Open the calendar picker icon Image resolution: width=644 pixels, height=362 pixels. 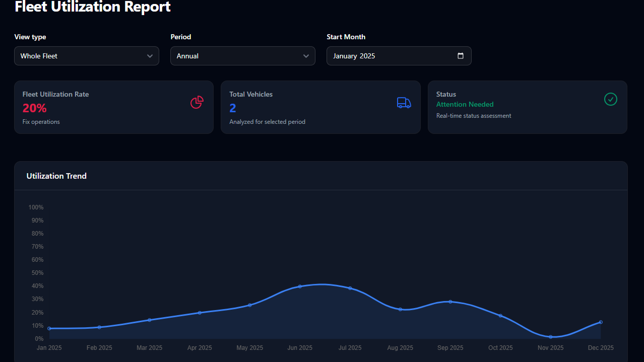point(460,56)
